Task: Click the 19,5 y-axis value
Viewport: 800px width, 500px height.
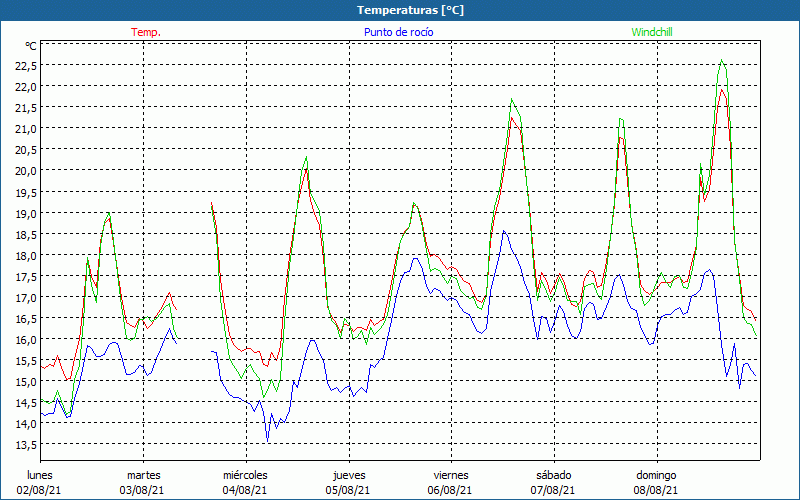Action: 26,192
